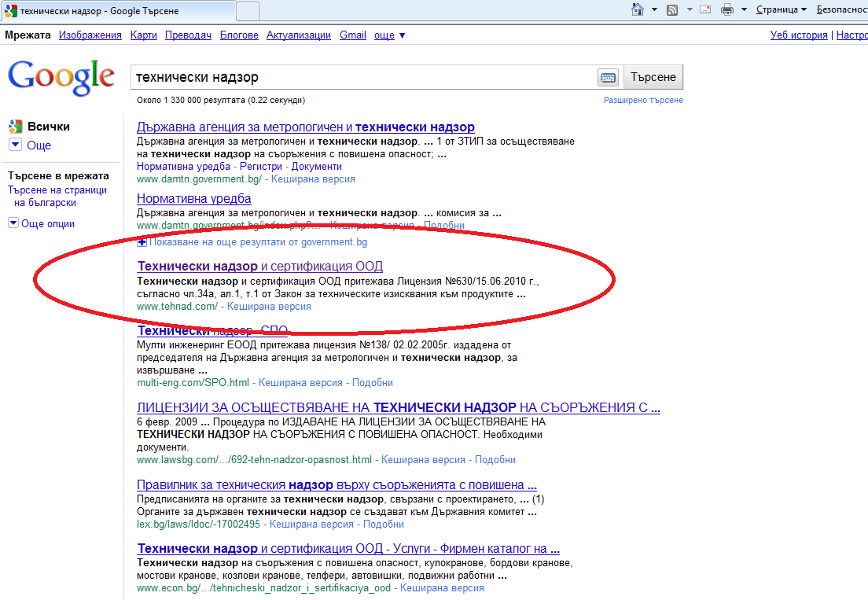This screenshot has height=600, width=868.
Task: Open 'Правилник за техническия надзор' result
Action: point(337,485)
